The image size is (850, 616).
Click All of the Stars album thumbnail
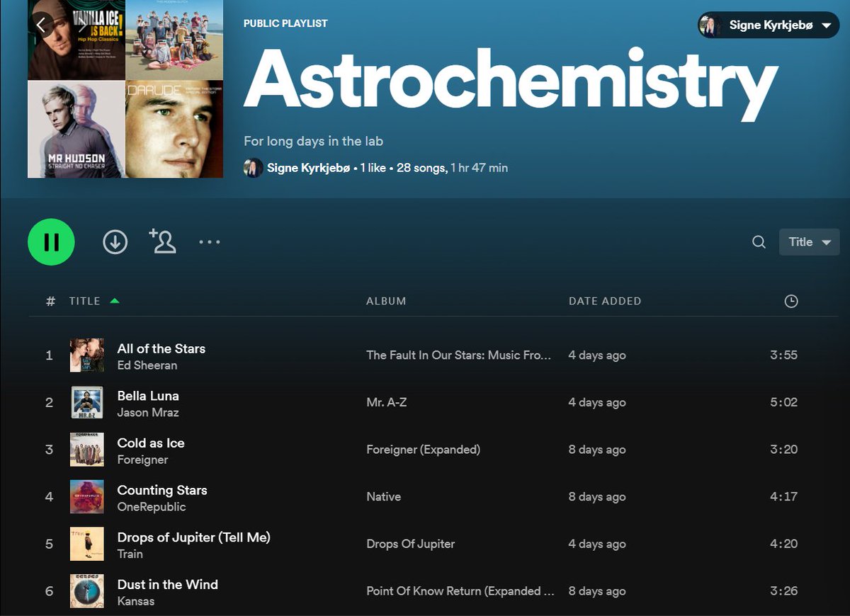(x=87, y=355)
